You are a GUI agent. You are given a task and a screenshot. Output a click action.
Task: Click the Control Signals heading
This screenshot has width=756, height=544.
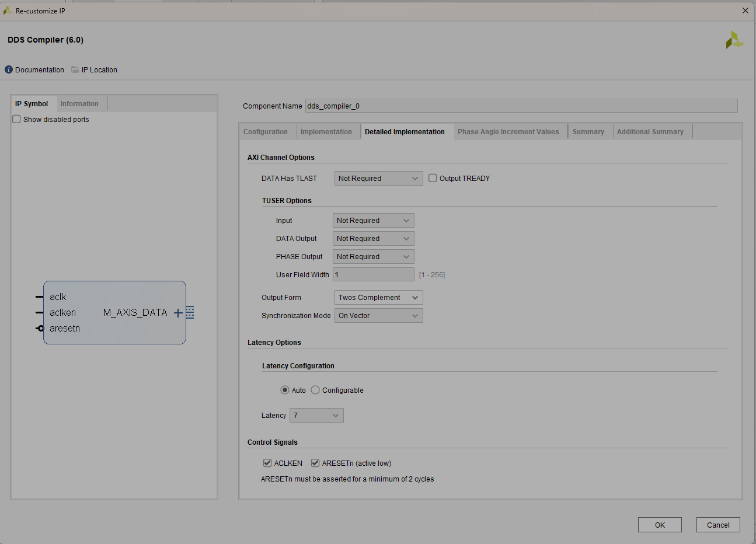coord(273,442)
